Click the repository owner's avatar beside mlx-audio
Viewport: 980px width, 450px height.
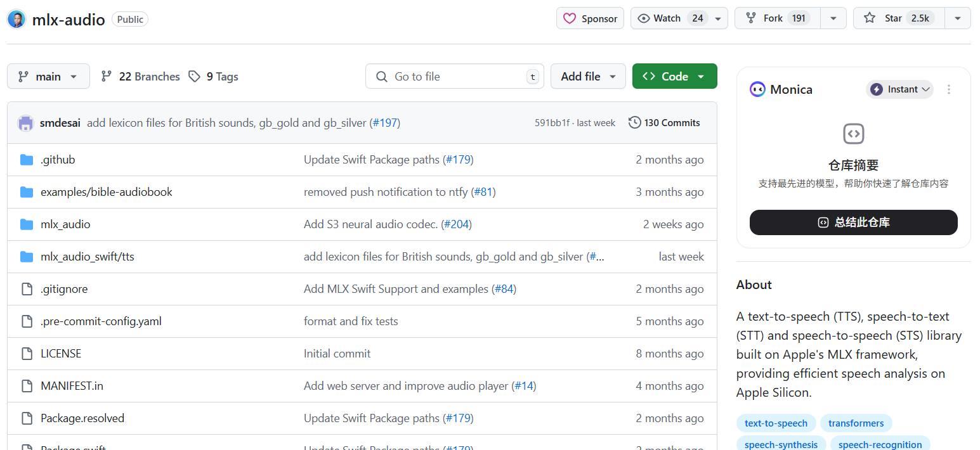pos(16,19)
